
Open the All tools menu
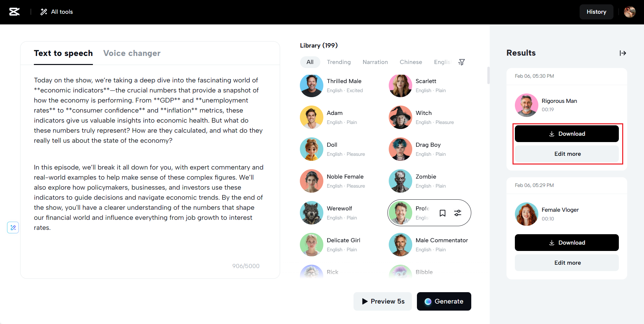[57, 12]
